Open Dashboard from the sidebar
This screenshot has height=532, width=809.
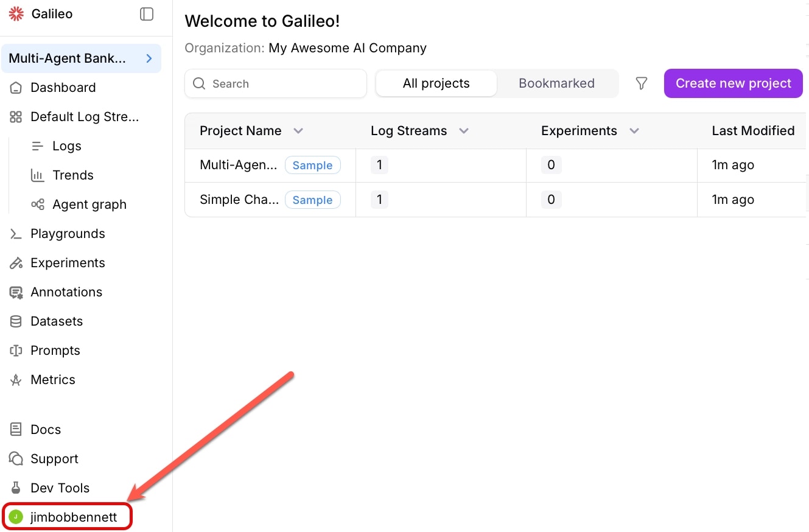point(63,88)
